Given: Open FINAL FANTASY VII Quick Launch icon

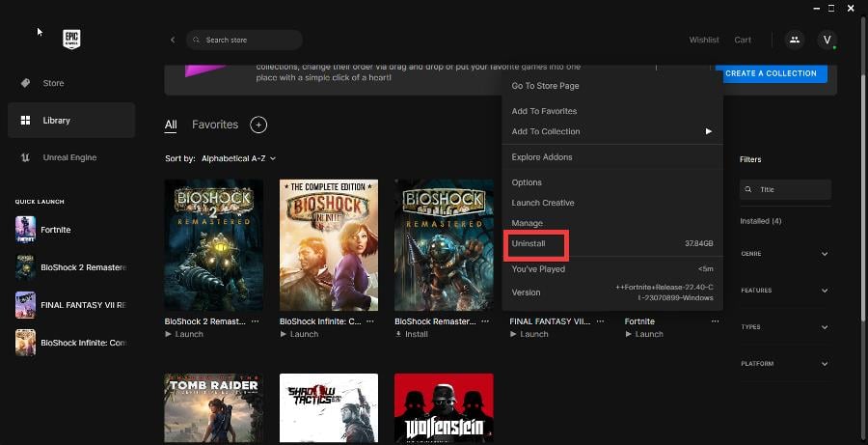Looking at the screenshot, I should click(x=25, y=305).
